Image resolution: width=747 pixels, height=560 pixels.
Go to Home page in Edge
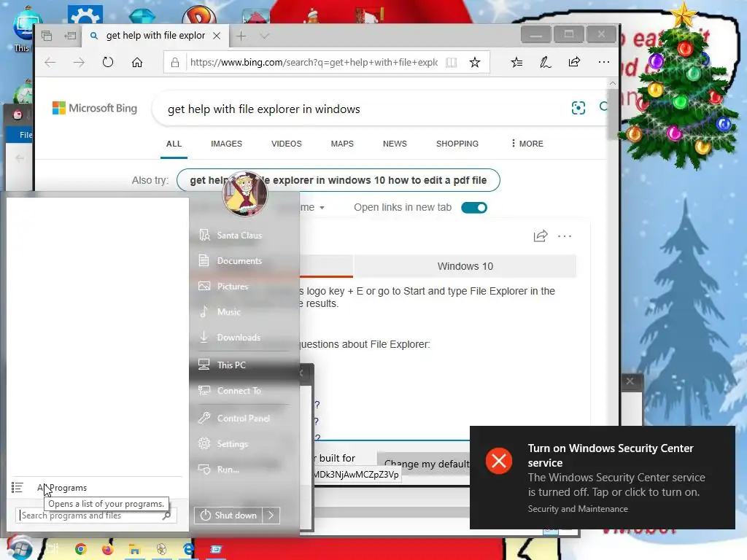point(137,63)
